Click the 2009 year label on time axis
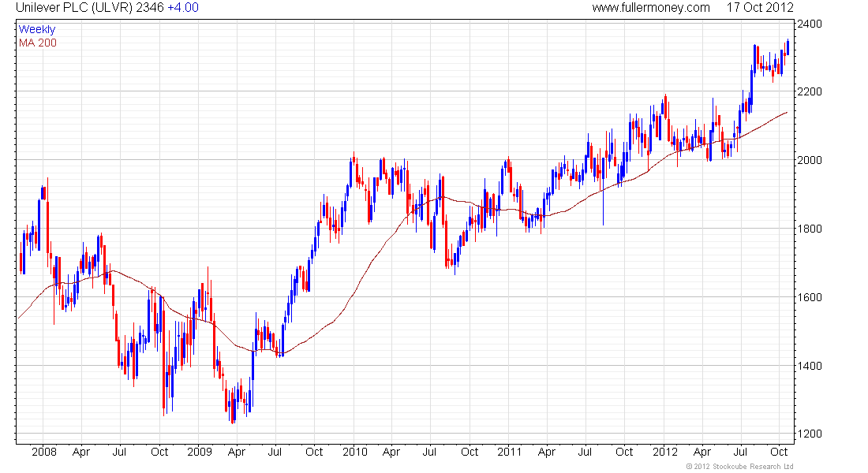This screenshot has width=868, height=473. [x=200, y=452]
